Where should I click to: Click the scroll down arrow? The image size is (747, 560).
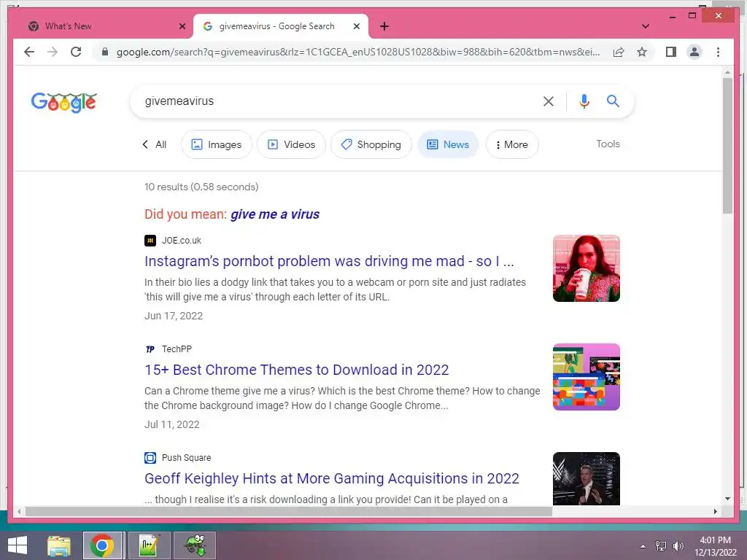727,499
